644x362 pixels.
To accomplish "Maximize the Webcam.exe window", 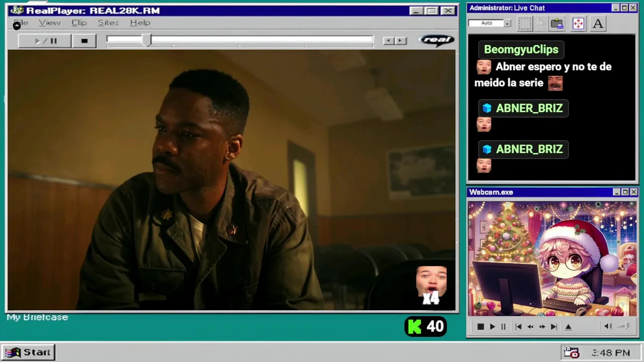I will [x=625, y=192].
